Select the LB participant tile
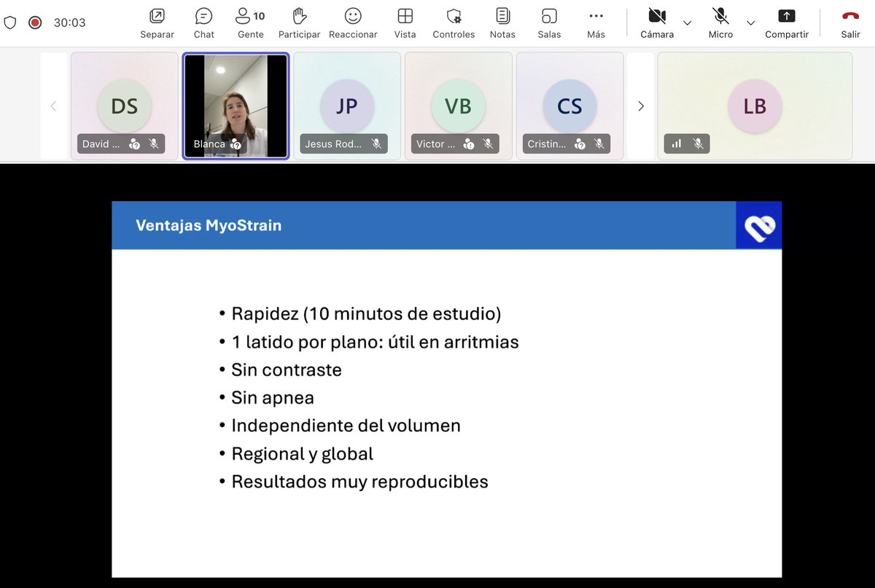Screen dimensions: 875x588 tap(755, 106)
